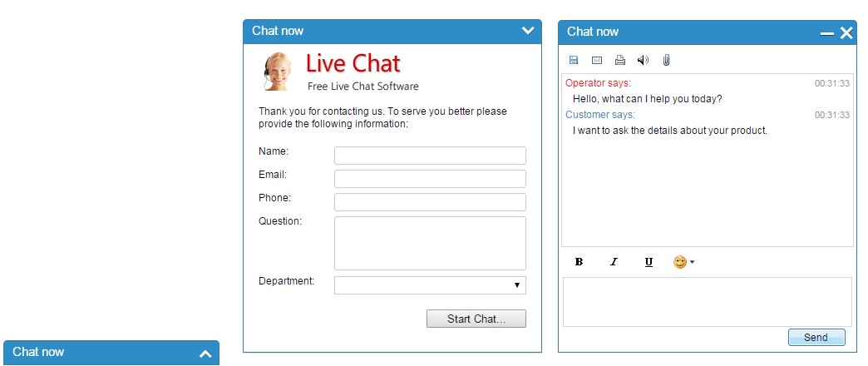The image size is (868, 366).
Task: Click the Live Chat operator avatar
Action: click(x=278, y=72)
